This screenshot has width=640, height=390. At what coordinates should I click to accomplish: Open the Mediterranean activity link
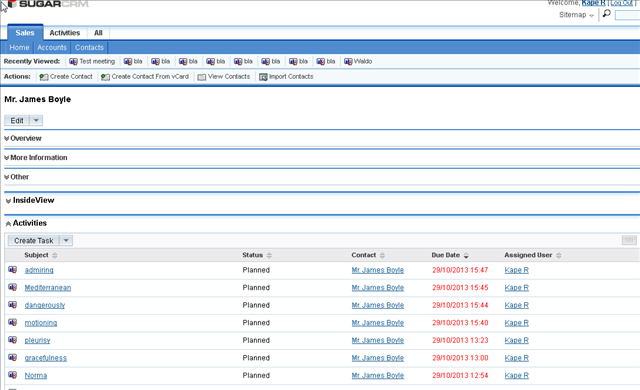point(48,288)
